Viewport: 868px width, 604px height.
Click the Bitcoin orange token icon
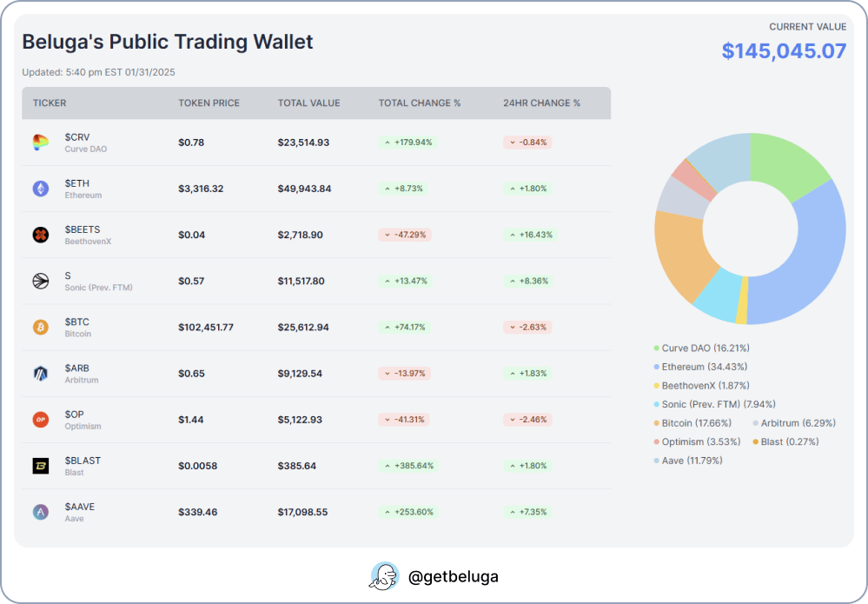tap(41, 327)
